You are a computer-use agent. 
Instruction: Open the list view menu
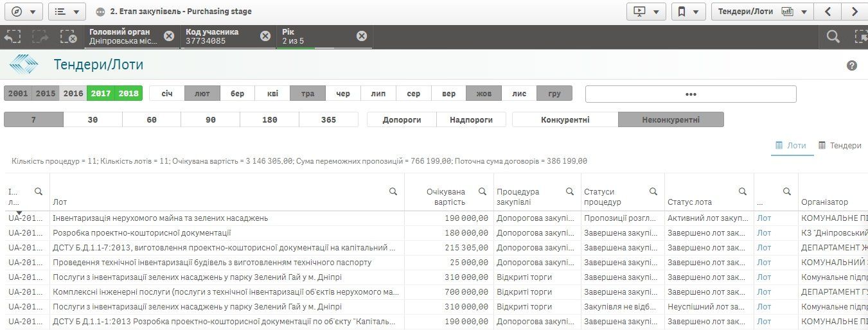point(67,12)
